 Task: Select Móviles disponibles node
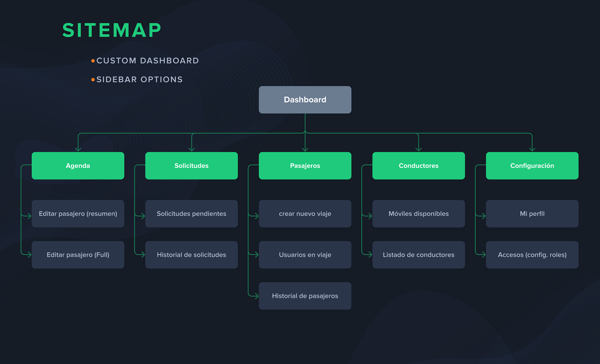tap(418, 214)
